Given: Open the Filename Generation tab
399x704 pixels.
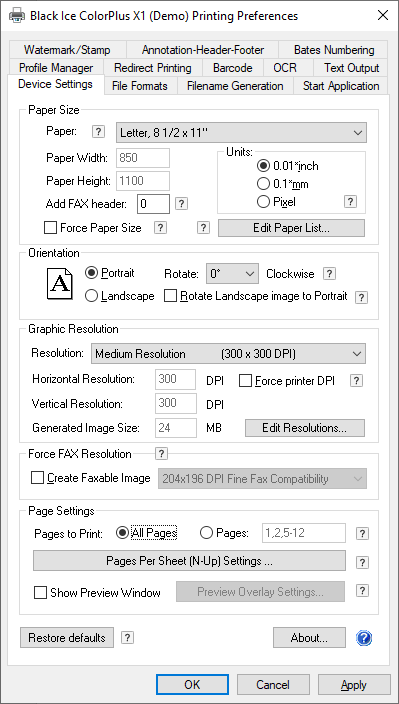Looking at the screenshot, I should (x=235, y=86).
